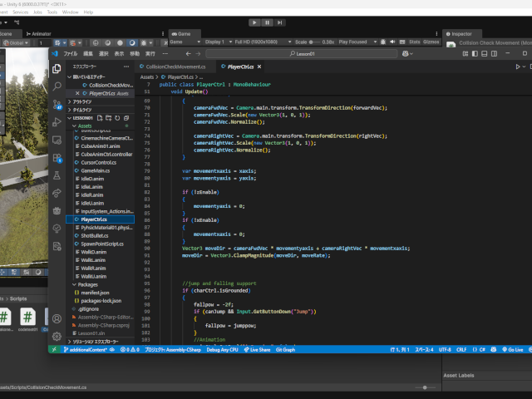Open the 編集 menu in VS Code
Image resolution: width=532 pixels, height=399 pixels.
click(x=88, y=53)
